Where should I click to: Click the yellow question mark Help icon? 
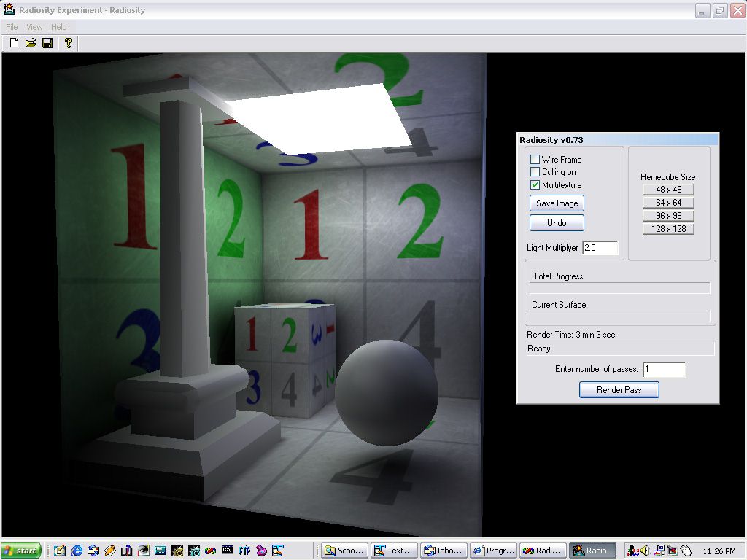[x=69, y=43]
